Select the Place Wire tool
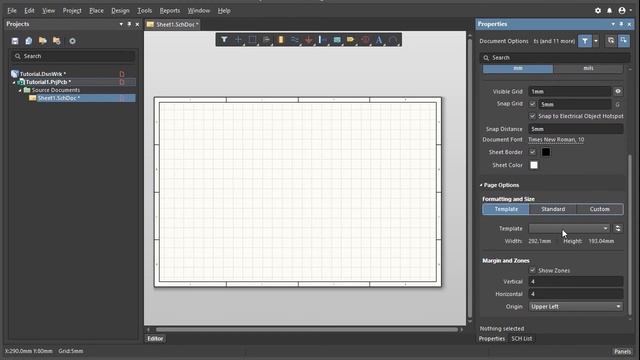The image size is (640, 360). [295, 40]
